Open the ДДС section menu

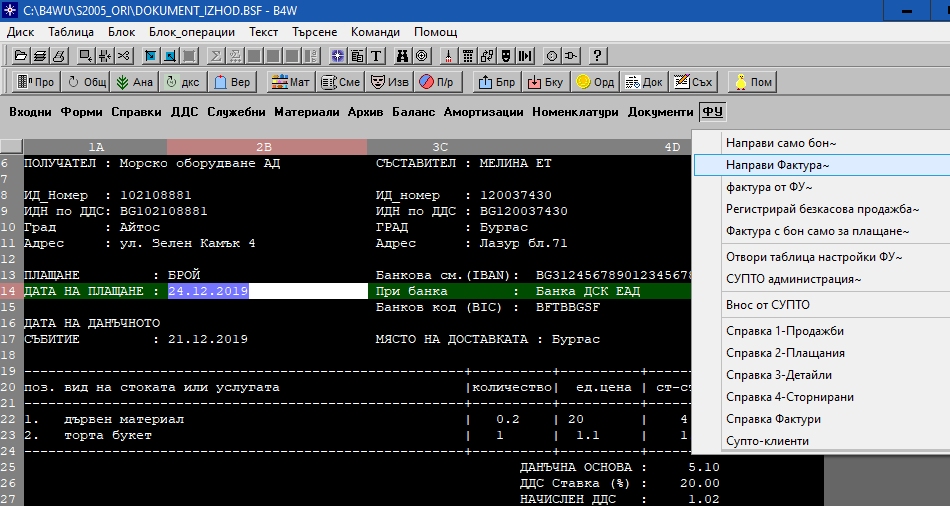(184, 112)
